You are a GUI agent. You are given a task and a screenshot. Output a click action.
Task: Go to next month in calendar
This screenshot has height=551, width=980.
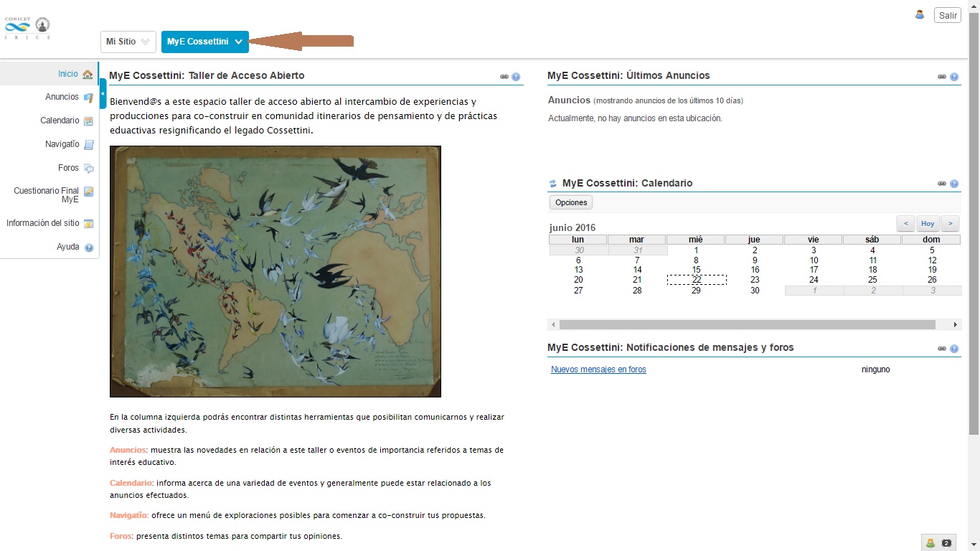tap(951, 223)
